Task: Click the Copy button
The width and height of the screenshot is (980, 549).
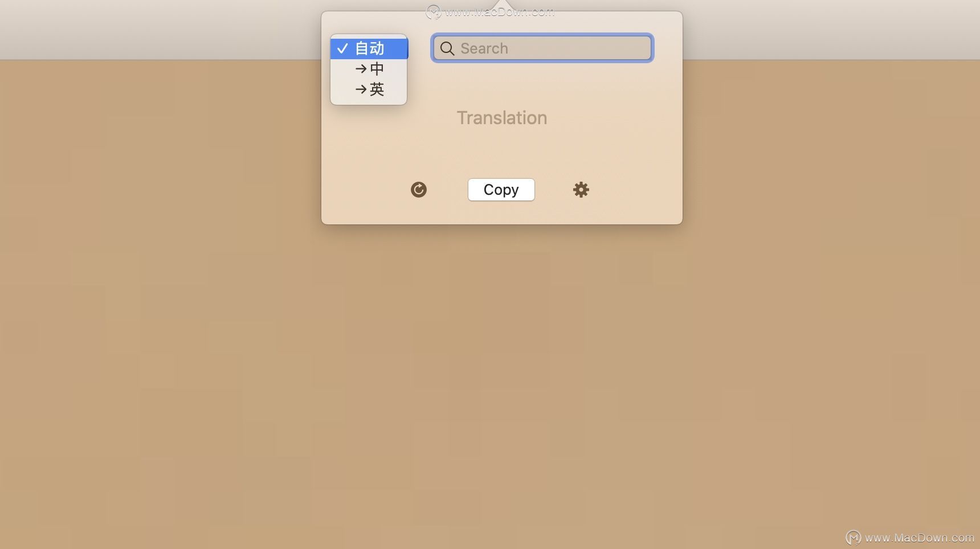Action: pos(501,190)
